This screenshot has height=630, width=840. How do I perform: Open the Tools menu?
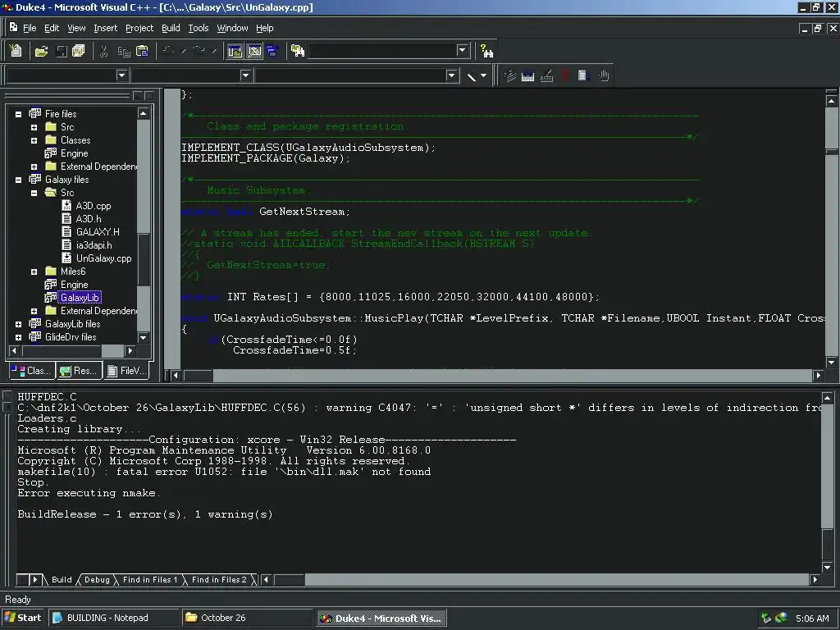199,28
